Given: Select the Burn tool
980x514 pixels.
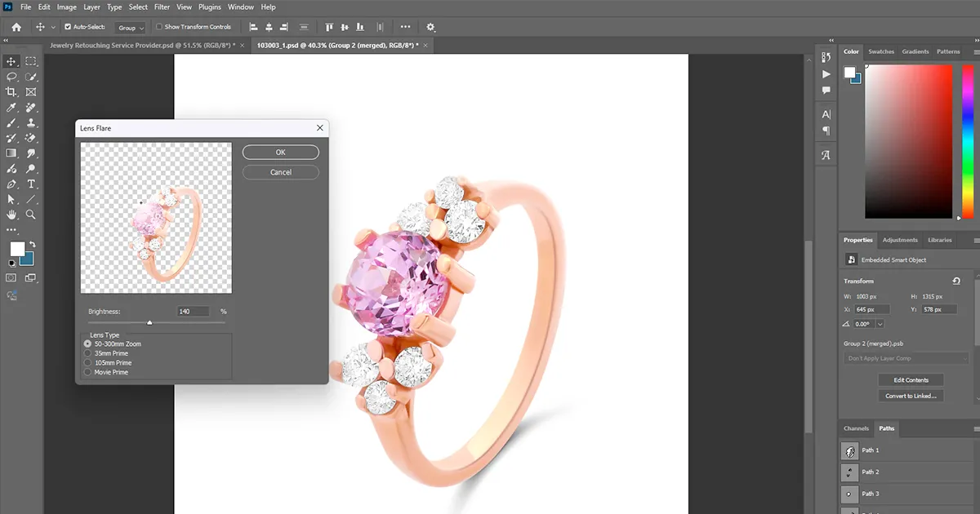Looking at the screenshot, I should (x=11, y=169).
